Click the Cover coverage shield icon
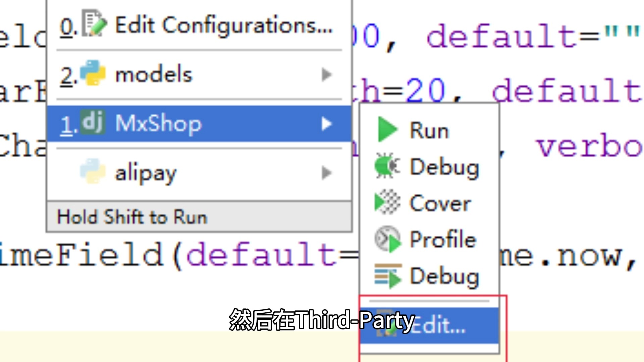The height and width of the screenshot is (362, 644). coord(387,202)
